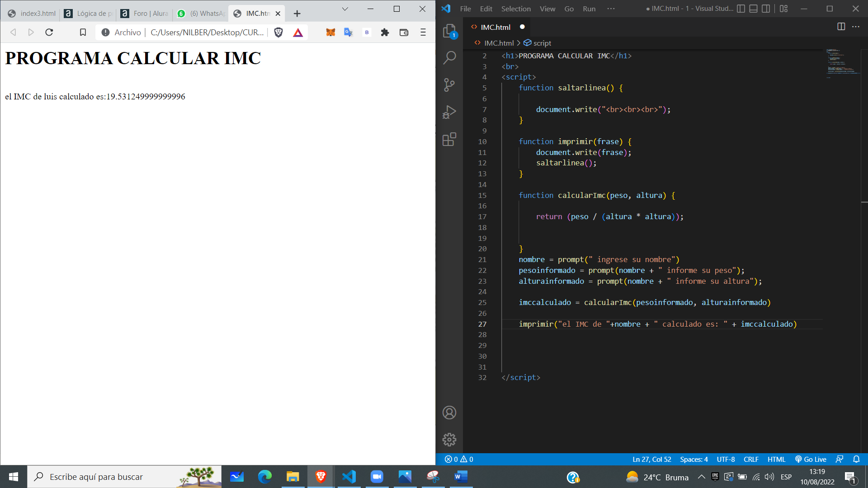
Task: Open the browser tab search chevron
Action: pyautogui.click(x=345, y=9)
